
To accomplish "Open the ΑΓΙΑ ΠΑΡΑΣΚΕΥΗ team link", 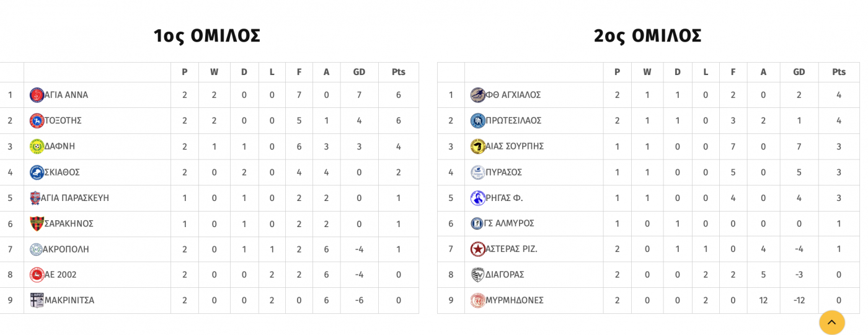I will (x=75, y=198).
